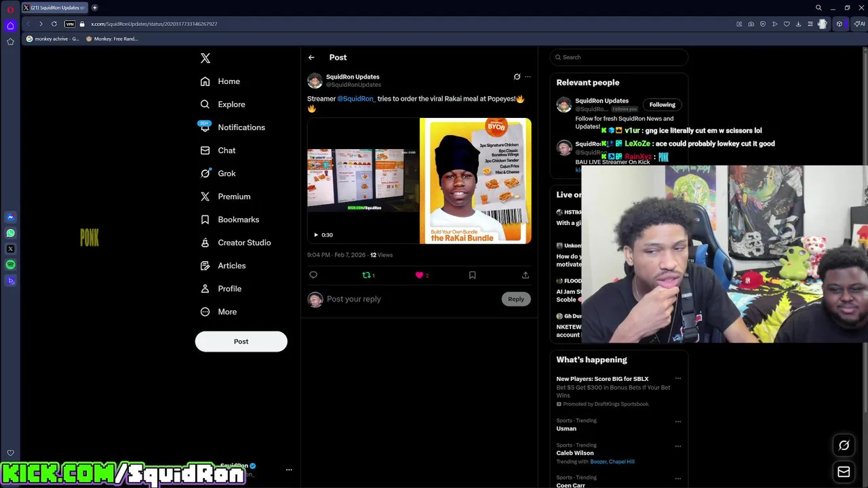Open Premium in X sidebar
868x488 pixels.
226,197
